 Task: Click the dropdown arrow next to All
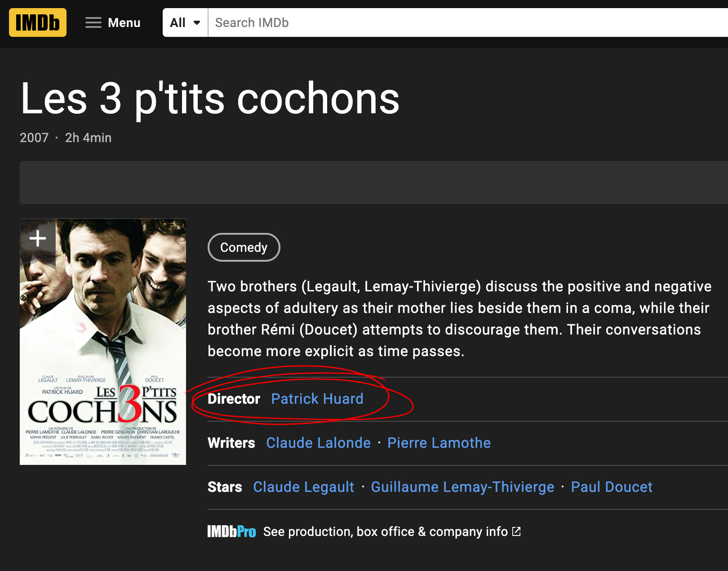[x=197, y=23]
